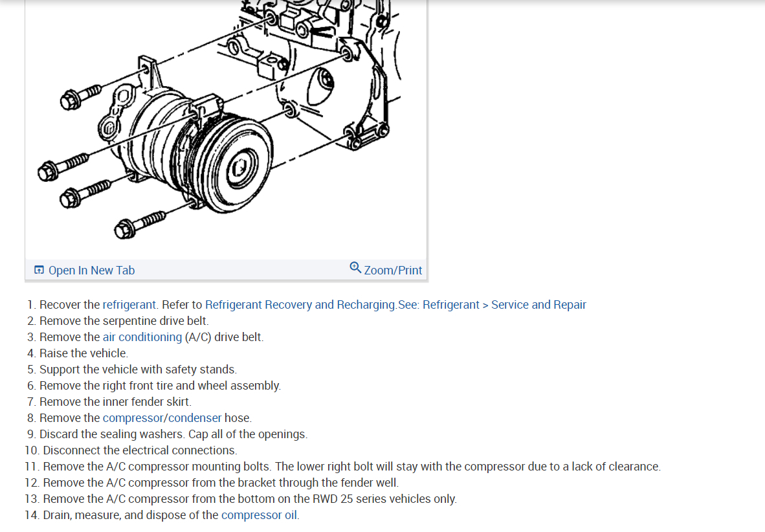Select text 'Remove the serpentine drive belt.'
Image resolution: width=765 pixels, height=532 pixels.
pyautogui.click(x=124, y=321)
